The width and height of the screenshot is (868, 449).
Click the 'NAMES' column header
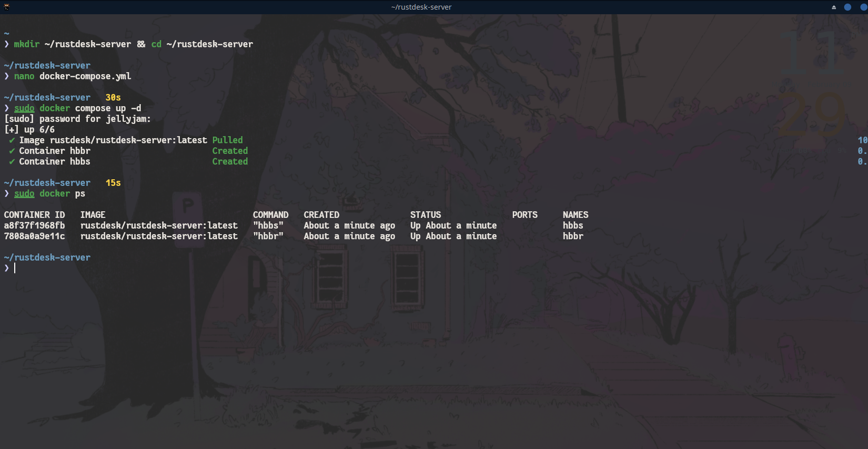click(576, 215)
